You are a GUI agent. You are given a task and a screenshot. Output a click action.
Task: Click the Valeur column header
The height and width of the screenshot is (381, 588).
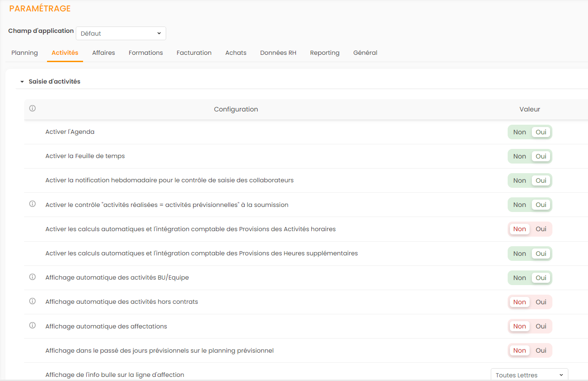coord(530,109)
